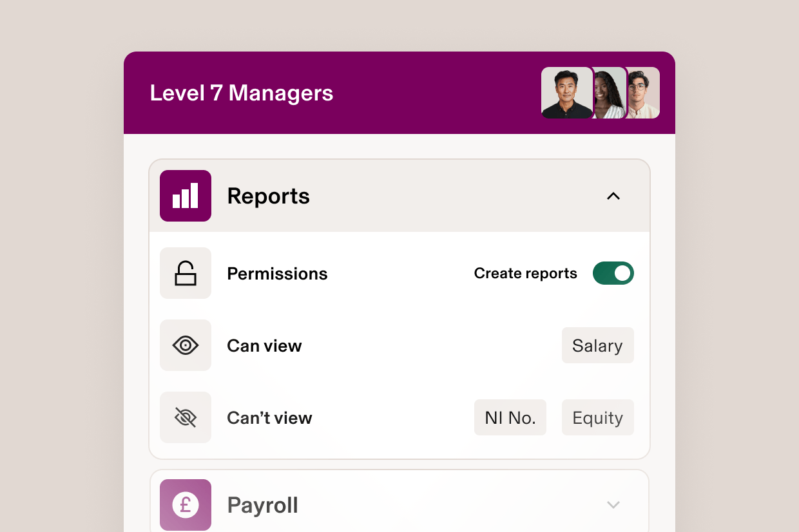Click the Equity tag
799x532 pixels.
pos(597,417)
